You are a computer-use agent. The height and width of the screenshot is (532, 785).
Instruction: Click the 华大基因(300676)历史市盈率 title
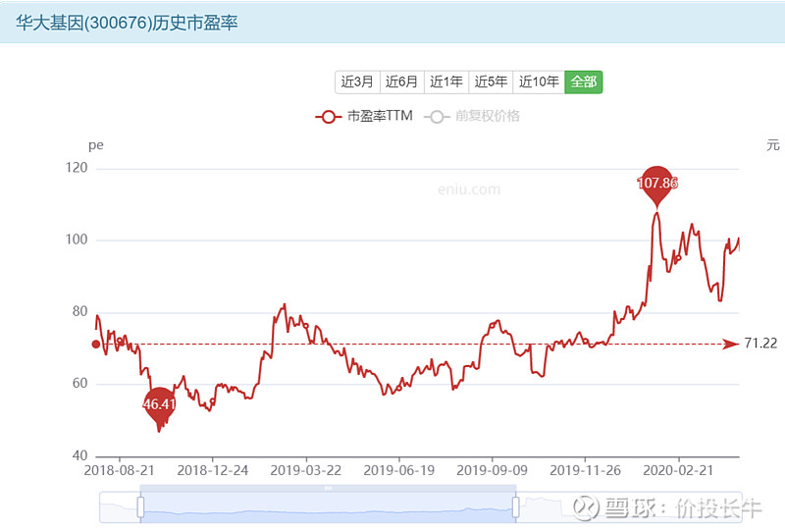coord(127,23)
